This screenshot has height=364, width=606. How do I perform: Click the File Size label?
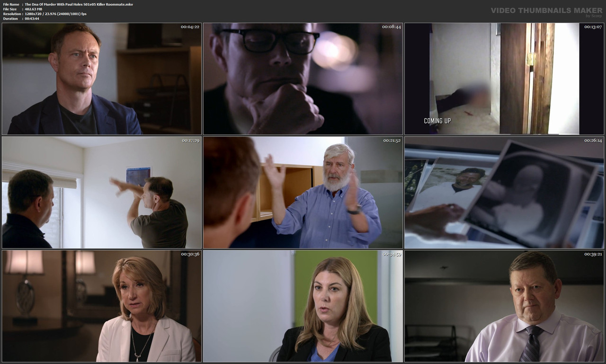click(10, 9)
